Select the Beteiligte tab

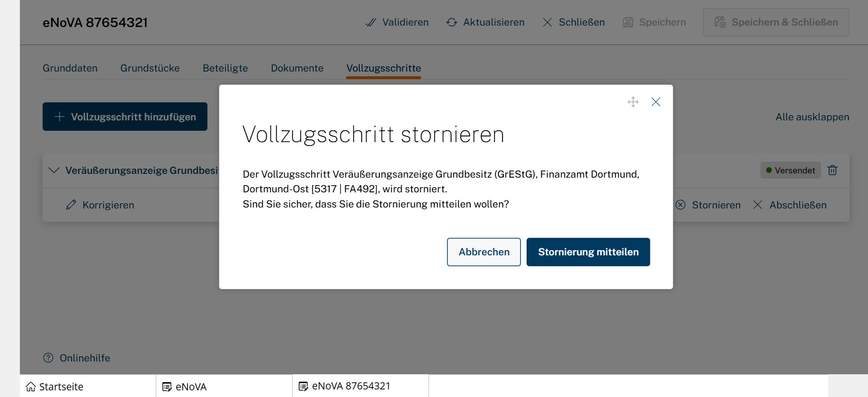click(x=225, y=68)
